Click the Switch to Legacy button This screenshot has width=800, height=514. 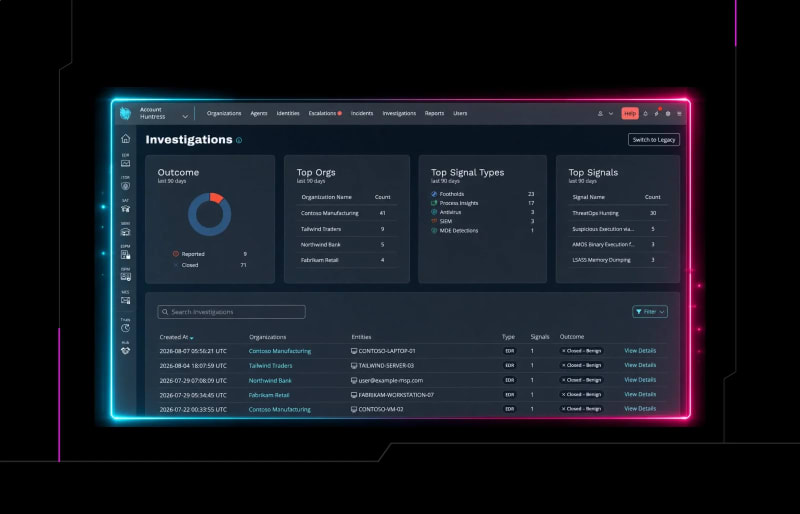[654, 140]
